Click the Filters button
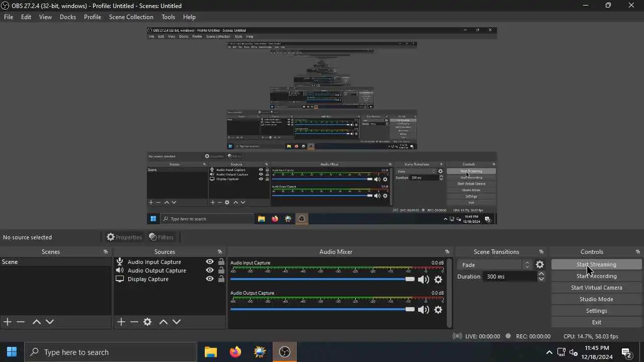Image resolution: width=644 pixels, height=362 pixels. (x=161, y=237)
